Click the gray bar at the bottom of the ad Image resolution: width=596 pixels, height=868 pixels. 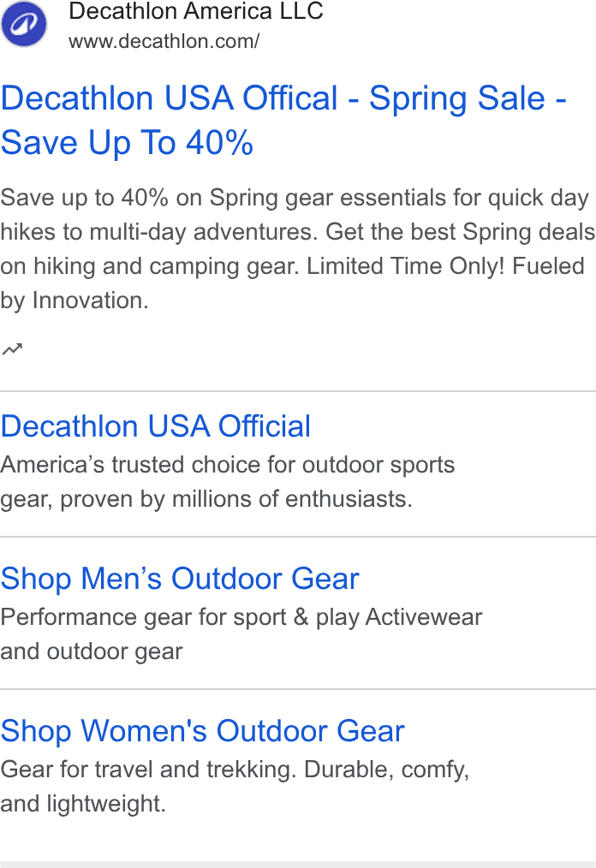coord(298,864)
